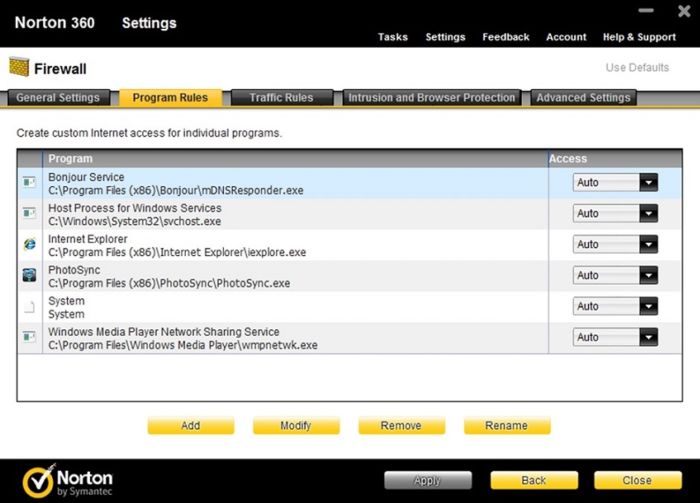700x503 pixels.
Task: Select the mDNSResponder.exe path text
Action: [x=176, y=191]
